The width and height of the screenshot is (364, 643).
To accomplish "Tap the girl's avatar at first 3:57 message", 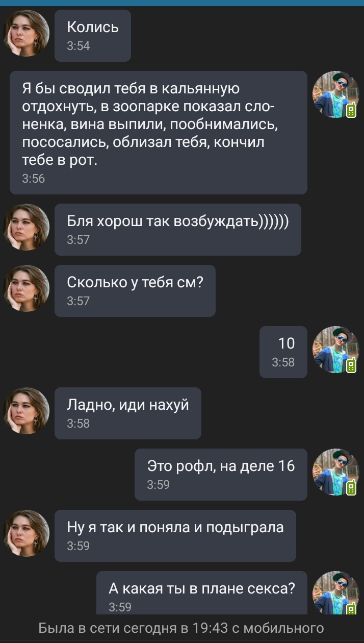I will coord(27,227).
